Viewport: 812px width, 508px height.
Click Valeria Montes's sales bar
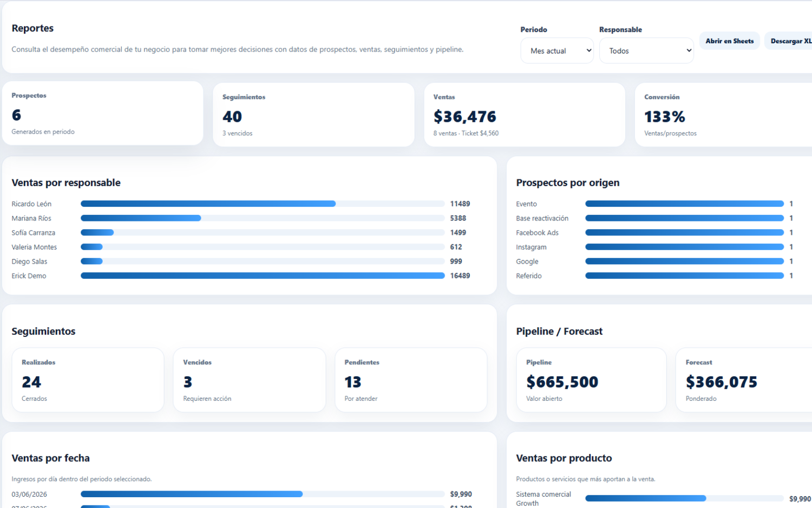[x=263, y=247]
